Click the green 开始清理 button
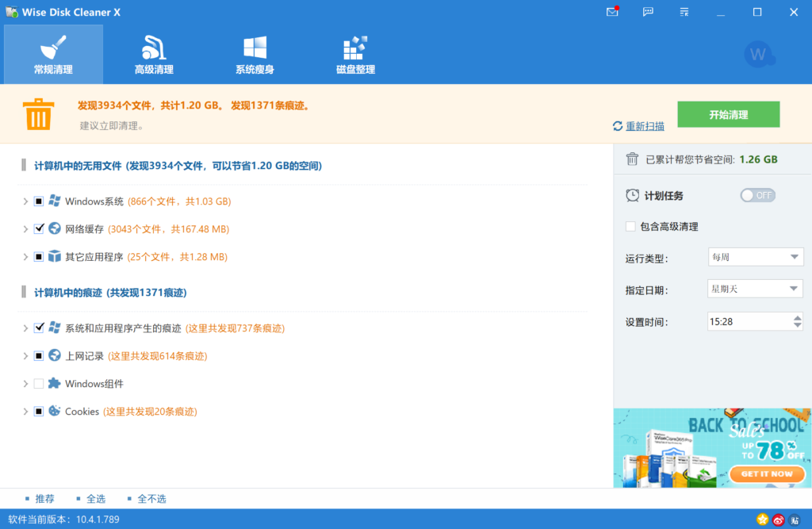 tap(728, 114)
